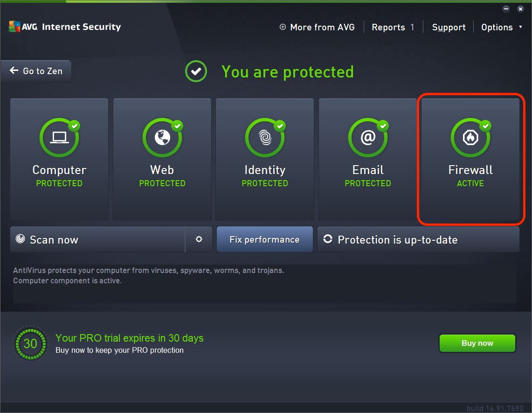Viewport: 532px width, 413px height.
Task: Open the Firewall flame icon
Action: (470, 138)
